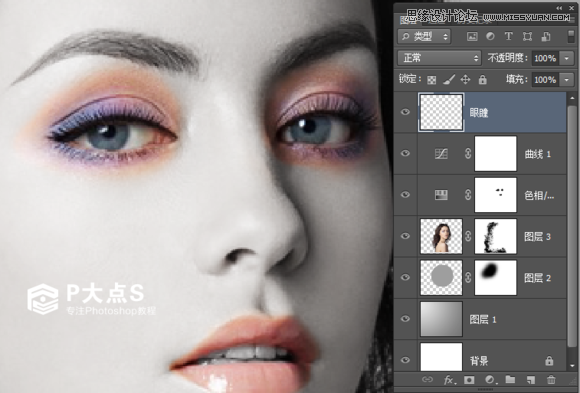The height and width of the screenshot is (393, 580).
Task: Click the mask link icon on 图层 2
Action: click(x=468, y=278)
